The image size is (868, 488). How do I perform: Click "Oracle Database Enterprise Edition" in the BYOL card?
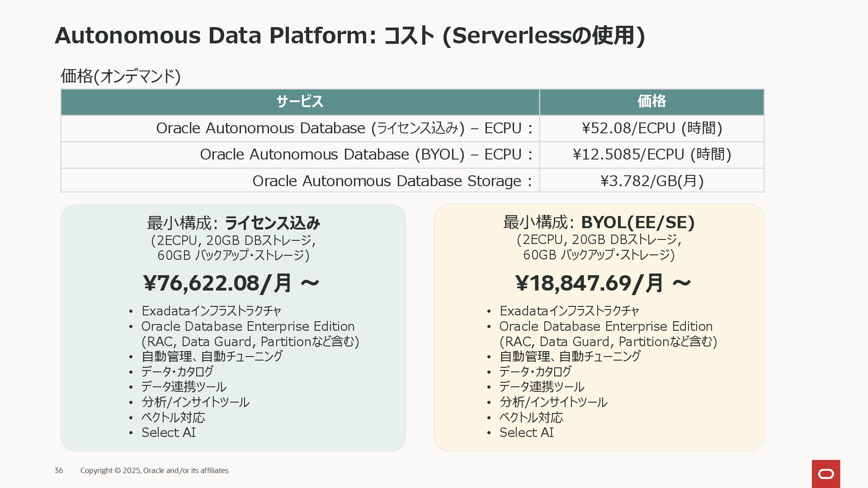coord(606,326)
